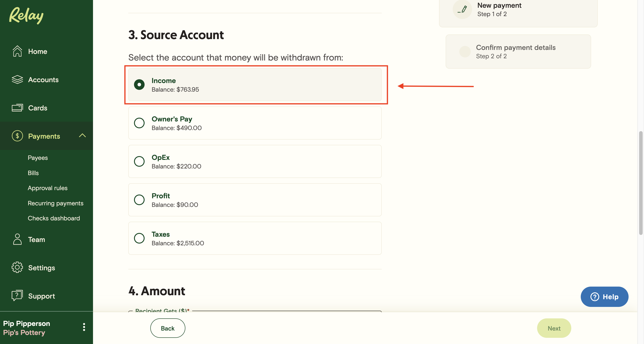Viewport: 644px width, 344px height.
Task: Open the Help widget
Action: (x=605, y=297)
